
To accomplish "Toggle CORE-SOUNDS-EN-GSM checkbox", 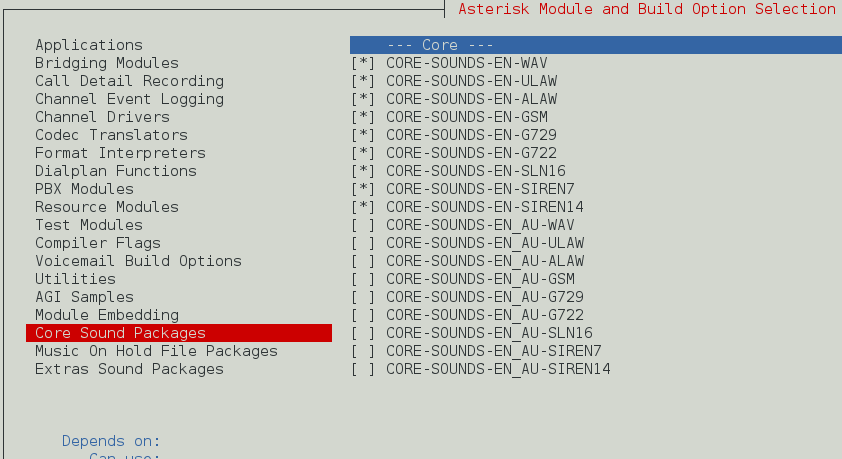I will 363,117.
